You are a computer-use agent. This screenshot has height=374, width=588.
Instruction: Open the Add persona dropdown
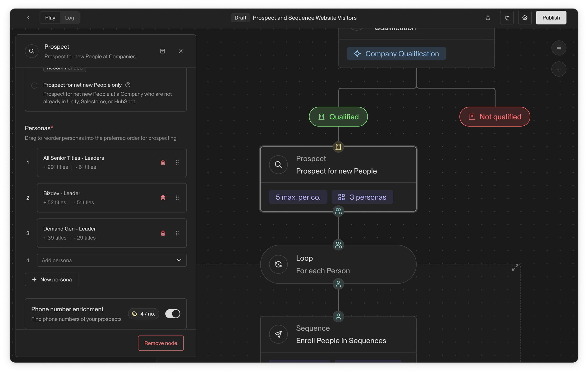coord(112,260)
